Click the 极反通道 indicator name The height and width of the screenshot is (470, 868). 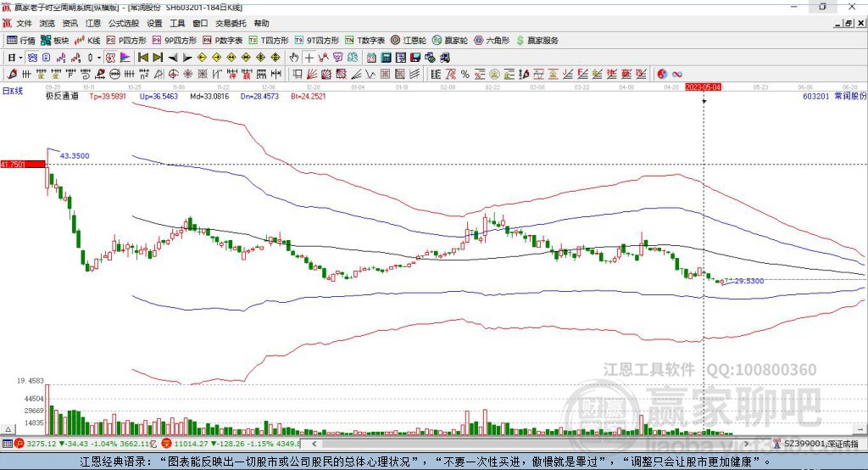click(x=62, y=97)
